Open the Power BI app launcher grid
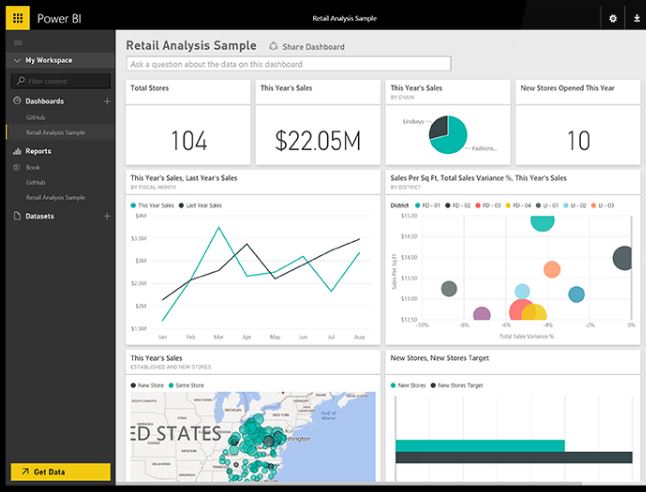 click(17, 18)
